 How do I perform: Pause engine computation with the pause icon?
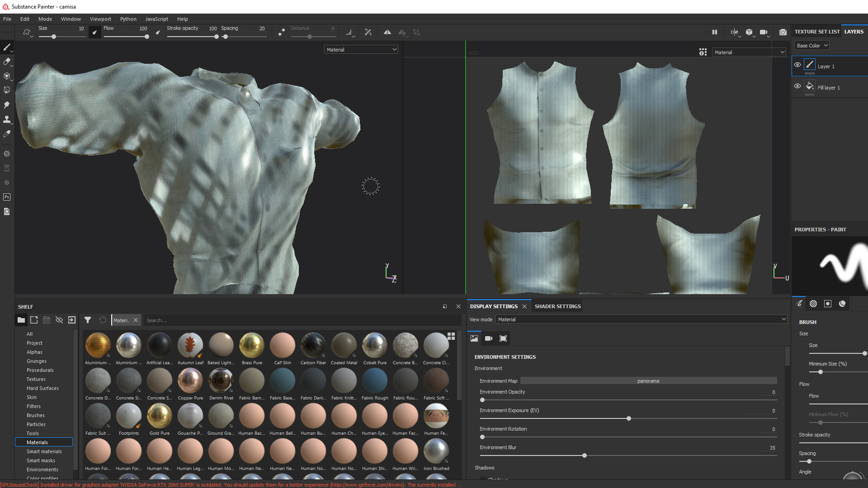click(x=715, y=32)
